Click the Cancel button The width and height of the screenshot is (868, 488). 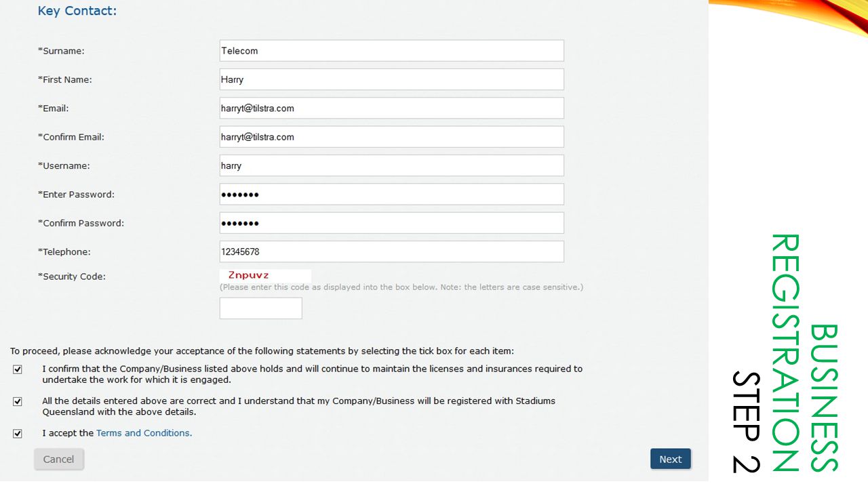click(x=59, y=459)
